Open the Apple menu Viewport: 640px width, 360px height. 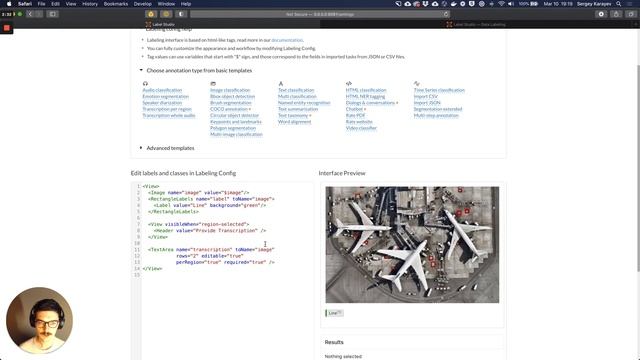(x=9, y=4)
